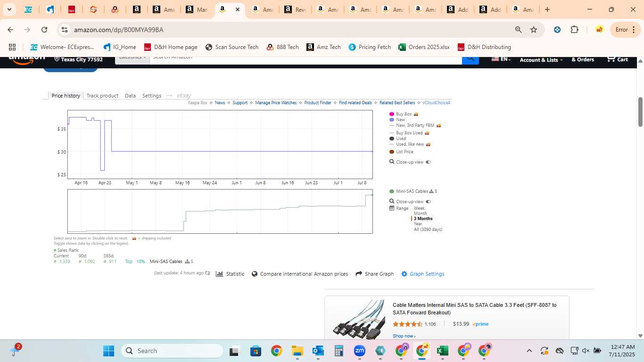The height and width of the screenshot is (362, 644).
Task: Open the Keepa Support link
Action: [x=240, y=103]
